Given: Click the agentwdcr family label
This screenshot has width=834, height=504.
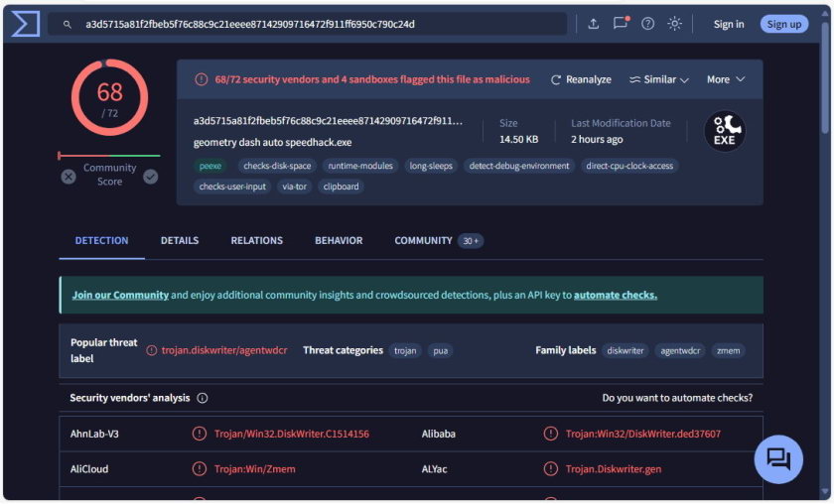Looking at the screenshot, I should [x=680, y=351].
